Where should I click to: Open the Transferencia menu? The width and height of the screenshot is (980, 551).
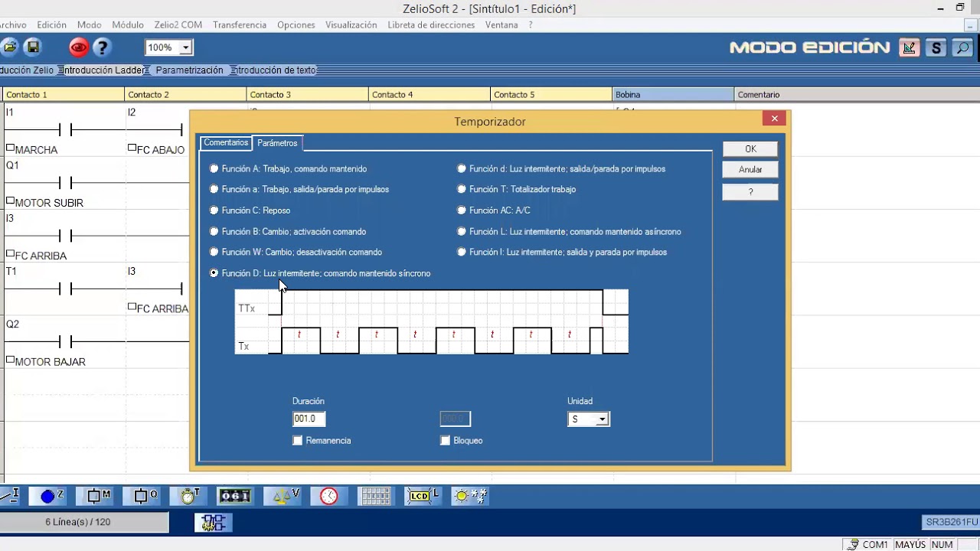(x=240, y=24)
